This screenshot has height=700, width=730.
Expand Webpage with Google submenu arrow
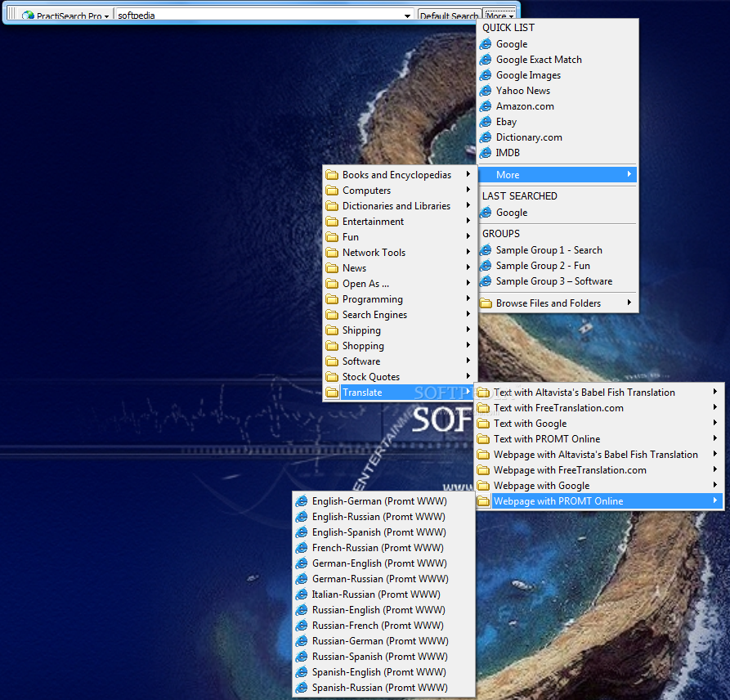coord(715,484)
